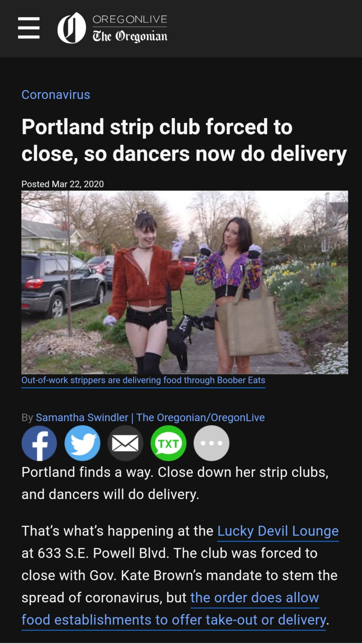Screen dimensions: 362x644
Task: Share article on Facebook
Action: (x=39, y=443)
